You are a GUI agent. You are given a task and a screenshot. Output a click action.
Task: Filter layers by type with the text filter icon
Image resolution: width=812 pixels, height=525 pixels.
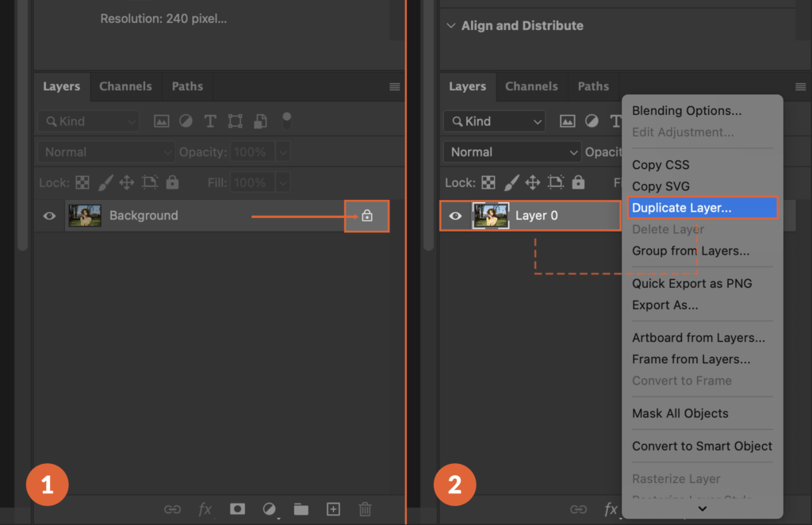pyautogui.click(x=210, y=121)
